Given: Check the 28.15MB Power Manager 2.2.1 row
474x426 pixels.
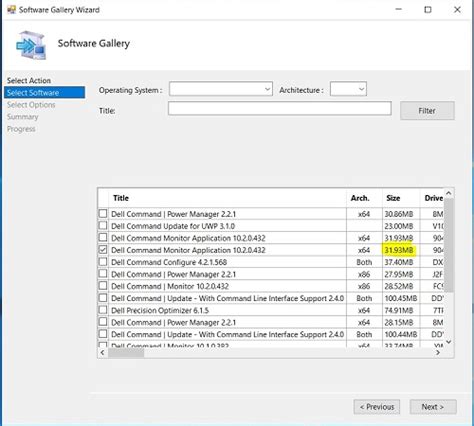Looking at the screenshot, I should (103, 322).
